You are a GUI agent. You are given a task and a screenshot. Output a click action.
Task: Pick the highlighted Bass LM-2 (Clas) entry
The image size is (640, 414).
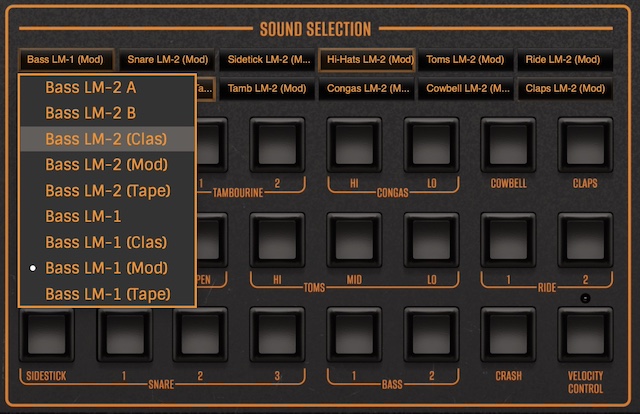click(107, 139)
